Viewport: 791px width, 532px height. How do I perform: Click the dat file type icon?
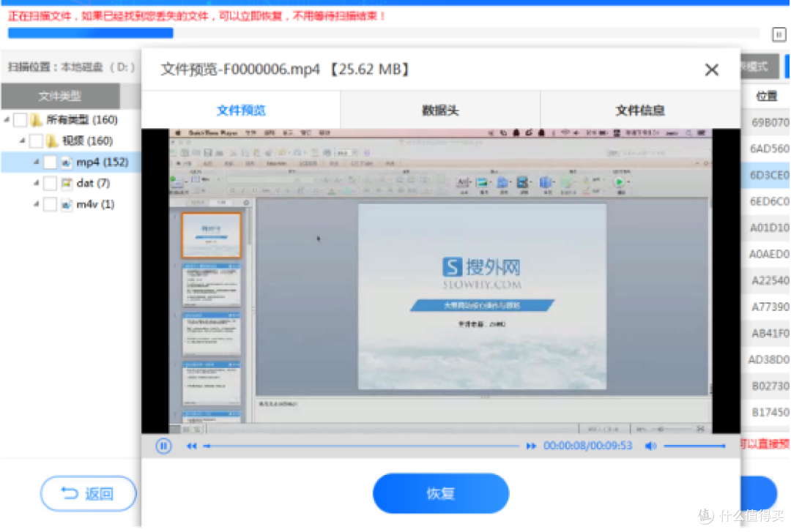tap(66, 183)
